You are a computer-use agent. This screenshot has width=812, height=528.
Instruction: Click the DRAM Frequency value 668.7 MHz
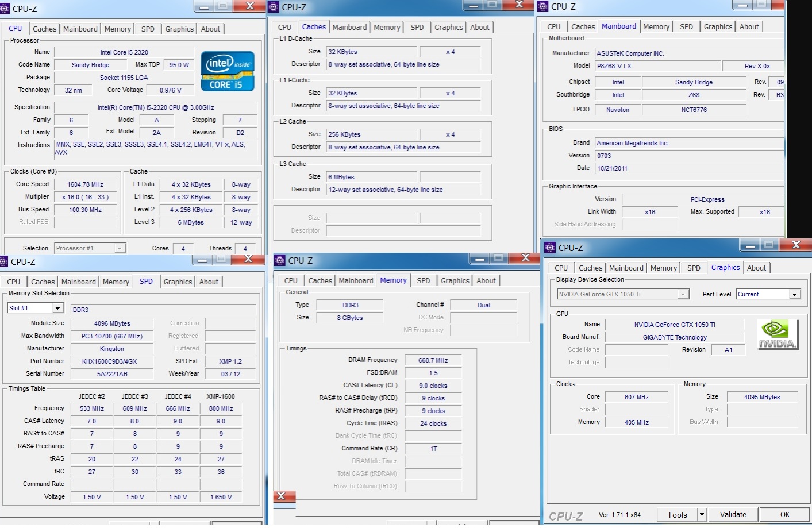433,360
